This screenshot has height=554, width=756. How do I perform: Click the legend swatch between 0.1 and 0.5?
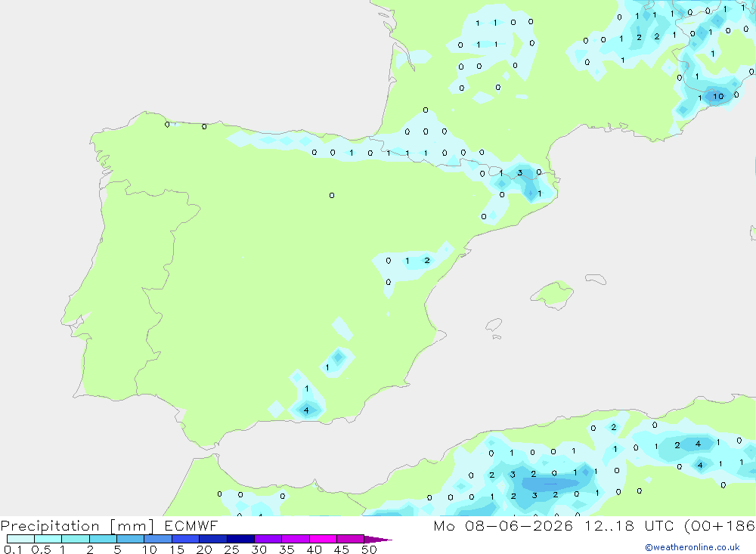[20, 539]
